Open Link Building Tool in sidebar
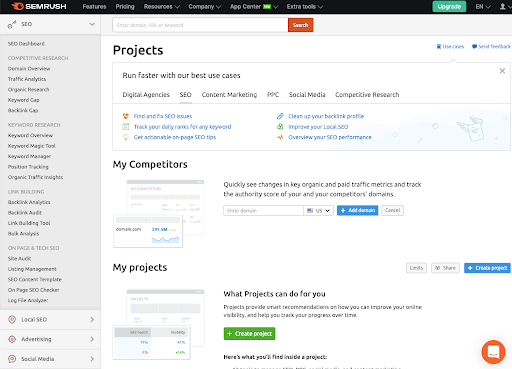Image resolution: width=512 pixels, height=369 pixels. 29,223
